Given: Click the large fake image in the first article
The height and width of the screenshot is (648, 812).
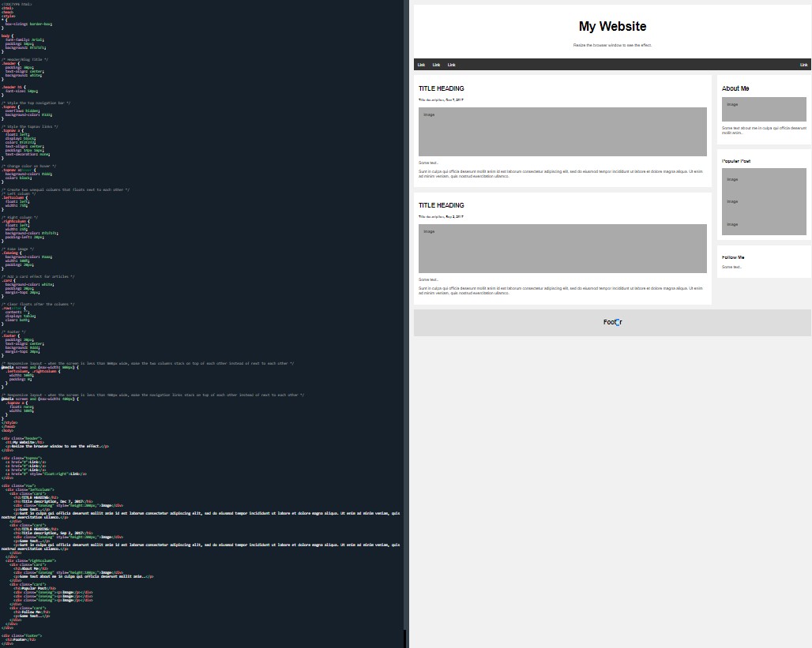Looking at the screenshot, I should tap(562, 132).
